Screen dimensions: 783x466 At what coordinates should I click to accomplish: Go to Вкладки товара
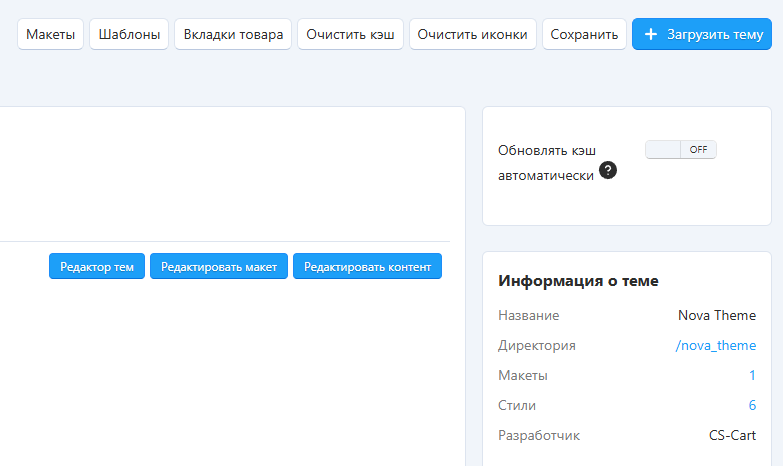[233, 34]
